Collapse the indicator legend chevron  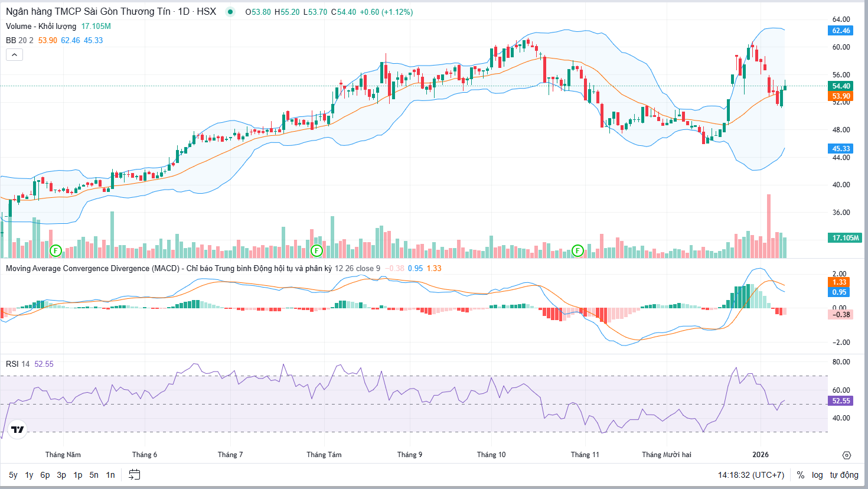(x=14, y=54)
